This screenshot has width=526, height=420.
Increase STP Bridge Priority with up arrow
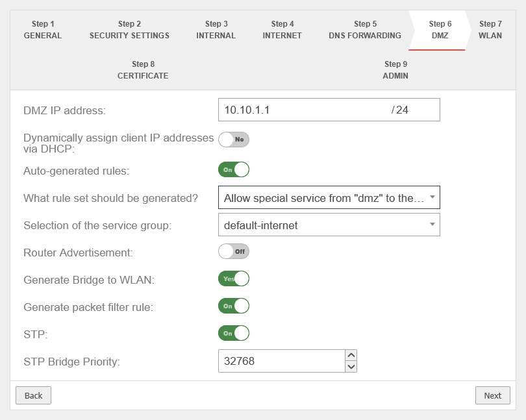click(x=351, y=355)
